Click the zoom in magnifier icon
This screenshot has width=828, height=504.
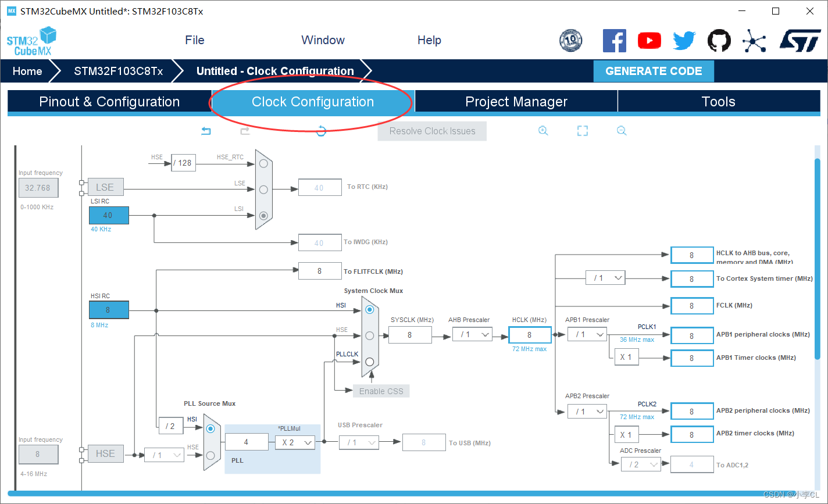point(543,131)
